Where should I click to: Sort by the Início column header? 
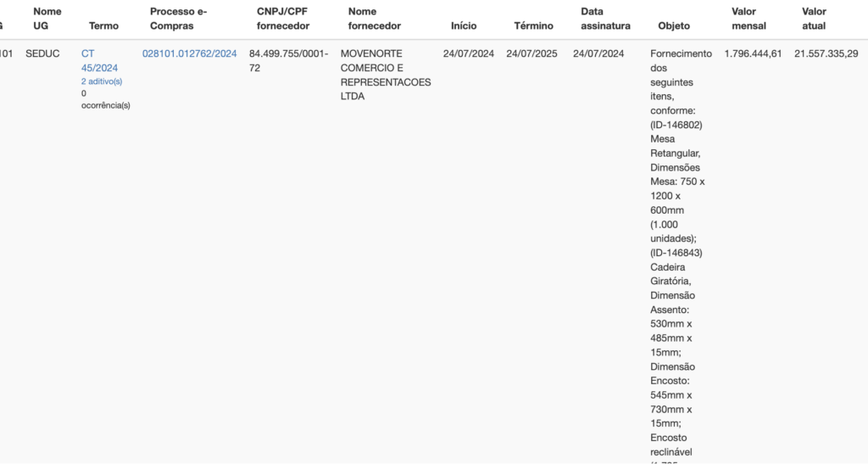coord(464,26)
